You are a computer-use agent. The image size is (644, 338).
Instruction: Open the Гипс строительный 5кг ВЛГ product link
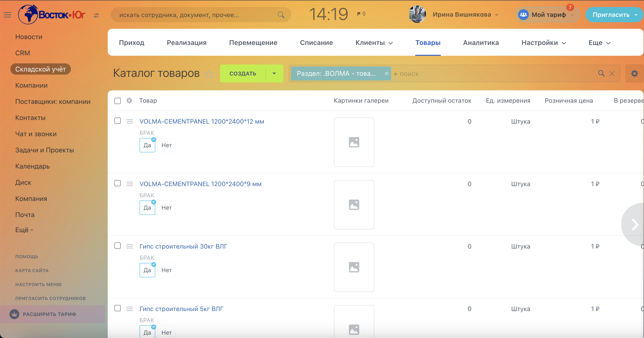tap(181, 309)
